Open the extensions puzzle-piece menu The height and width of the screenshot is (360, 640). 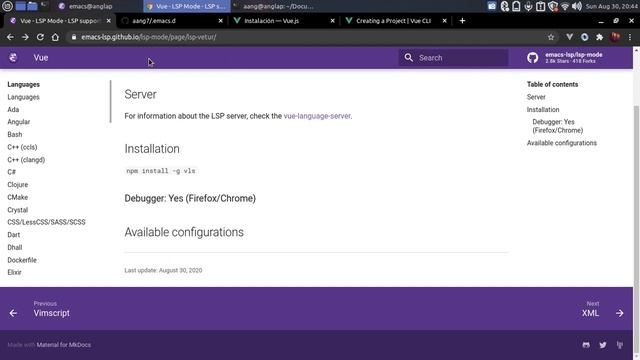pos(599,37)
